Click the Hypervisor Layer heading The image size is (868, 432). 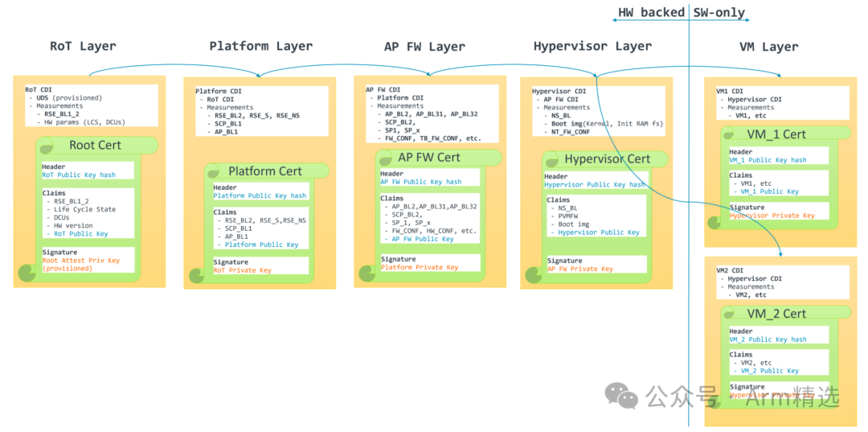[592, 46]
